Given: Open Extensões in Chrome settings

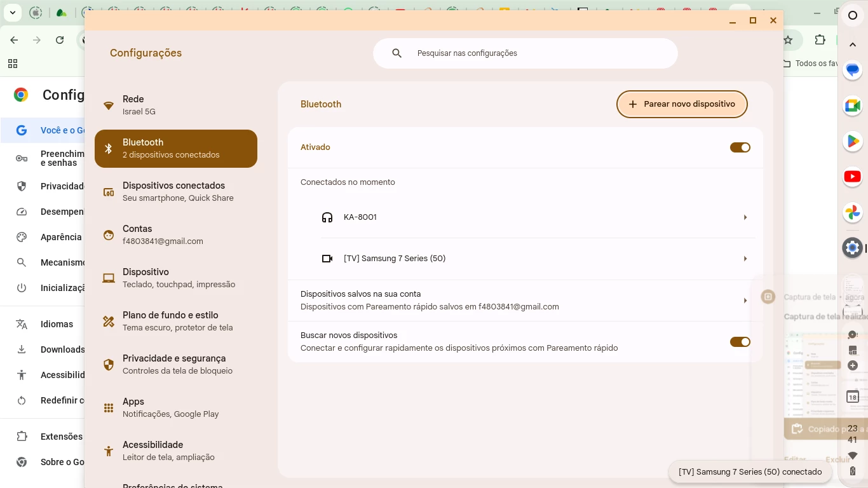Looking at the screenshot, I should click(x=43, y=437).
